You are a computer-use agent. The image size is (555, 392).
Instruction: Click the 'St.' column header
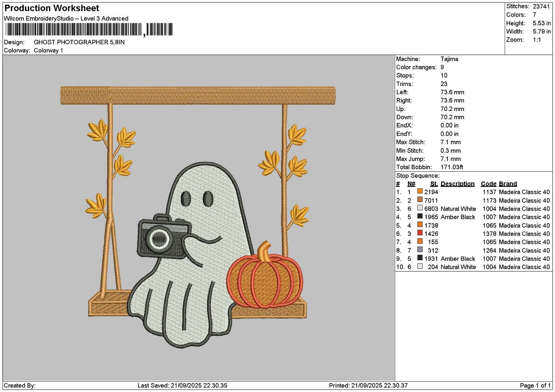[x=434, y=184]
